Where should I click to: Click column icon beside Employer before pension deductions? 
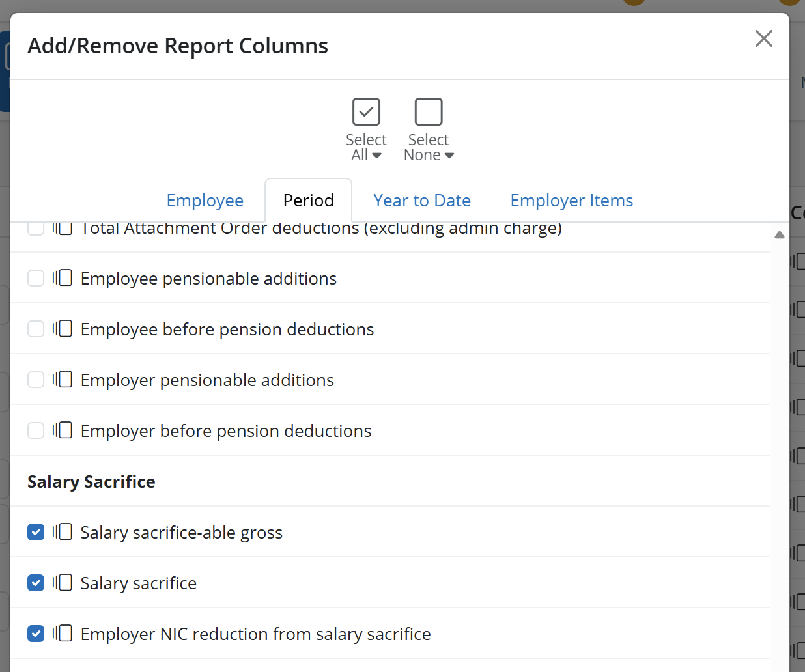(x=63, y=430)
